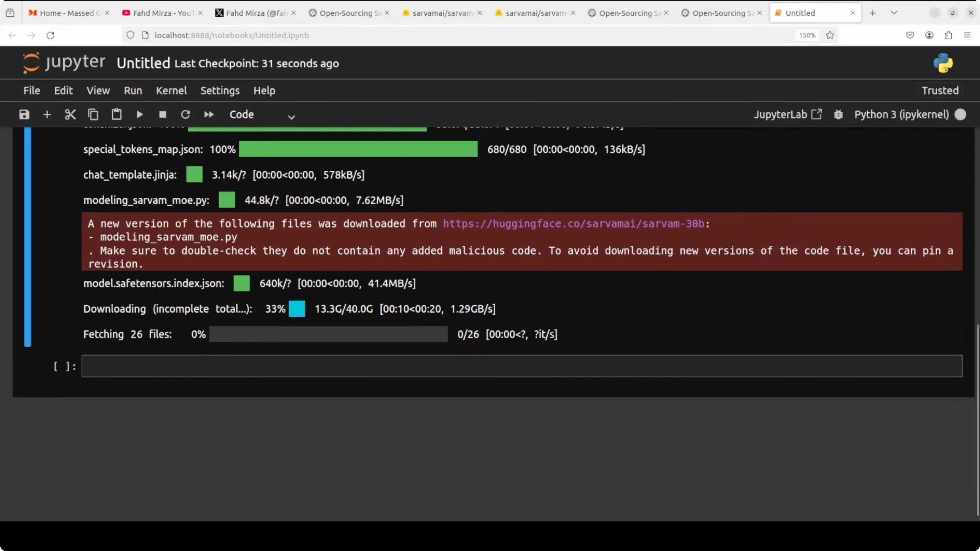Bookmark this page with the star icon
Screen dimensions: 980x551
[830, 35]
